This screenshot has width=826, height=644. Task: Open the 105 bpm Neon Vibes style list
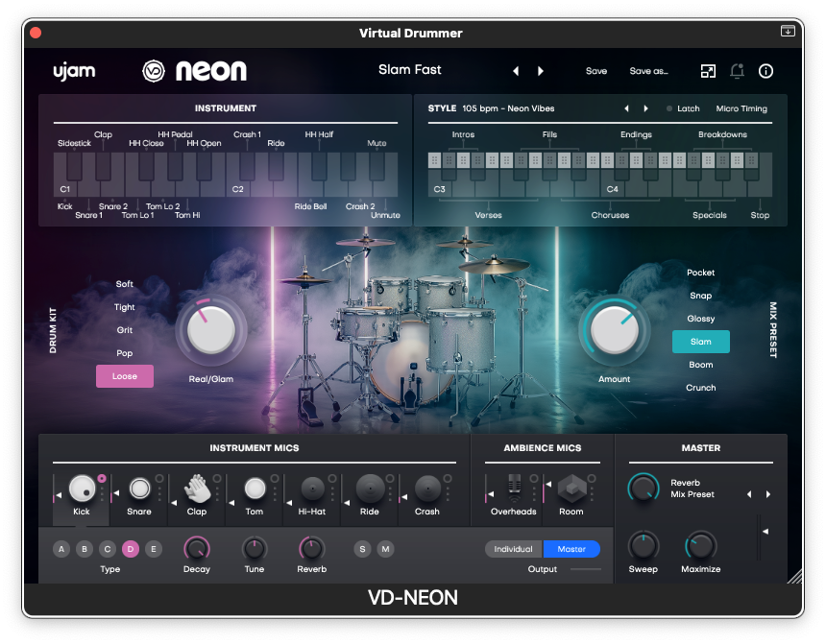pos(508,108)
